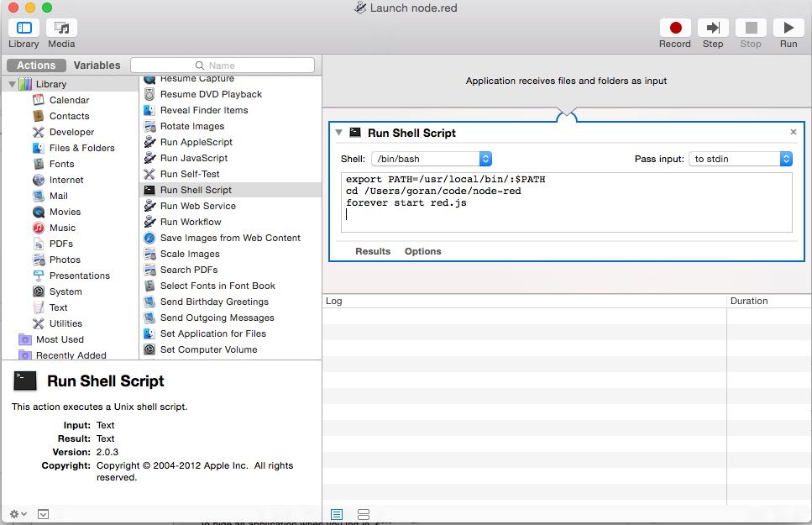812x525 pixels.
Task: Select the Run Workflow action
Action: (191, 222)
